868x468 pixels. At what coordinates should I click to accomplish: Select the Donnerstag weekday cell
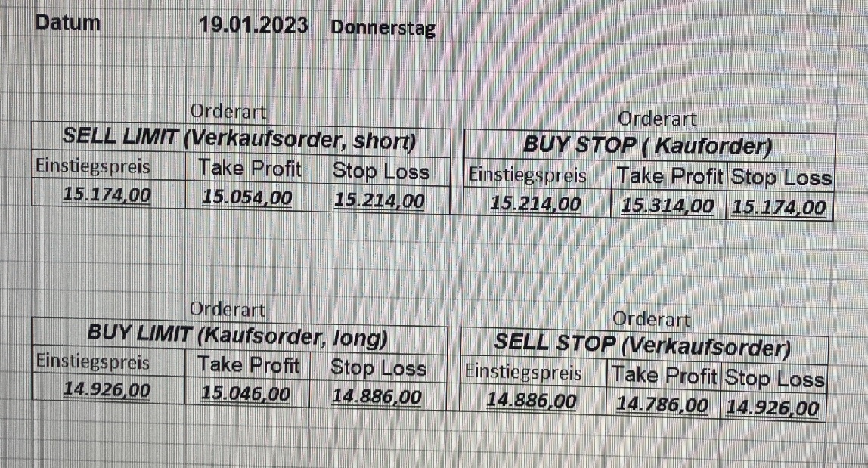(x=383, y=29)
